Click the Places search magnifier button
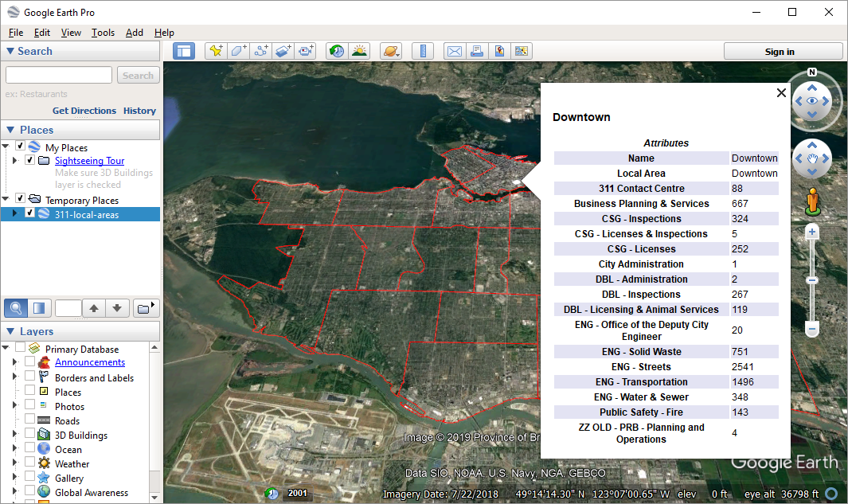Viewport: 848px width, 504px height. 16,308
